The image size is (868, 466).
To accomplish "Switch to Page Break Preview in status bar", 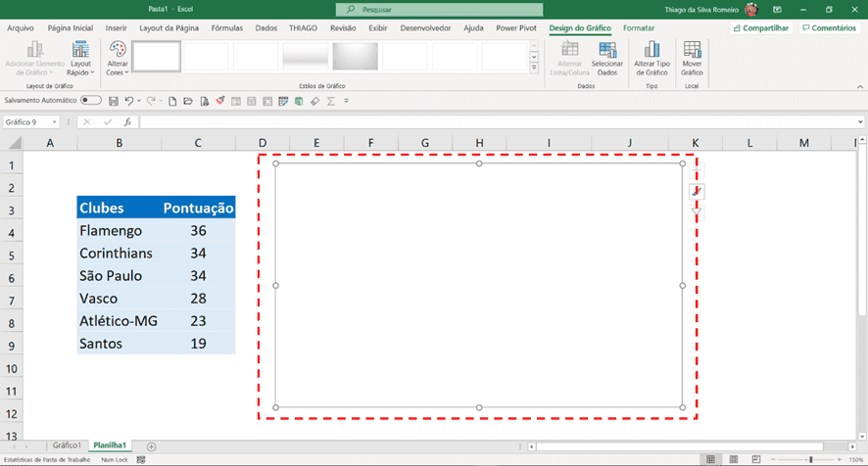I will click(x=756, y=459).
